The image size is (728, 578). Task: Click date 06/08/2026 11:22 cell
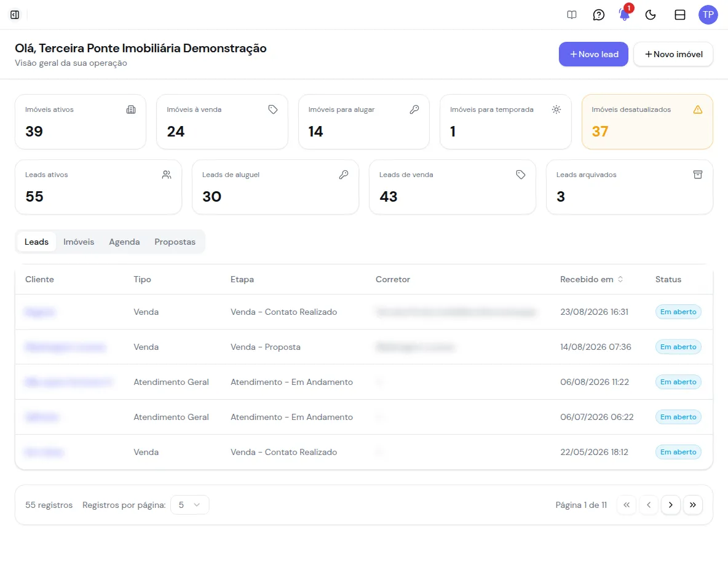(595, 382)
